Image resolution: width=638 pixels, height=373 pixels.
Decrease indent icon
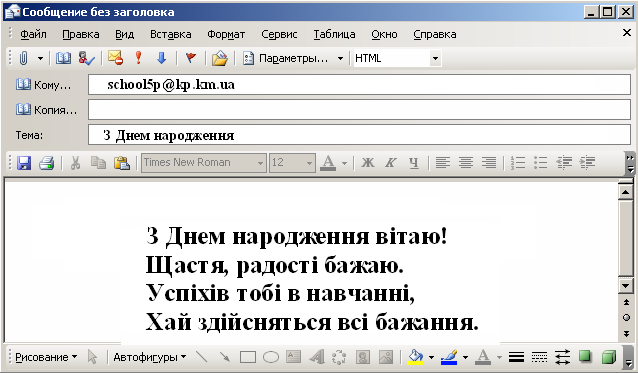click(564, 163)
